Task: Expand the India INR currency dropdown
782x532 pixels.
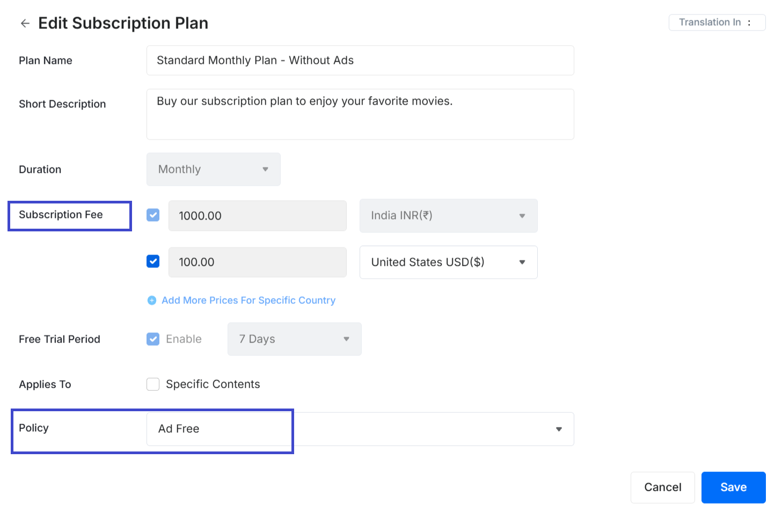Action: click(x=448, y=216)
